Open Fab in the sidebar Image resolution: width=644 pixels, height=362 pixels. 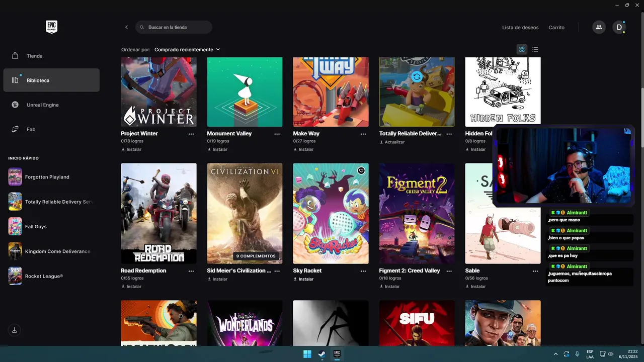(x=51, y=129)
